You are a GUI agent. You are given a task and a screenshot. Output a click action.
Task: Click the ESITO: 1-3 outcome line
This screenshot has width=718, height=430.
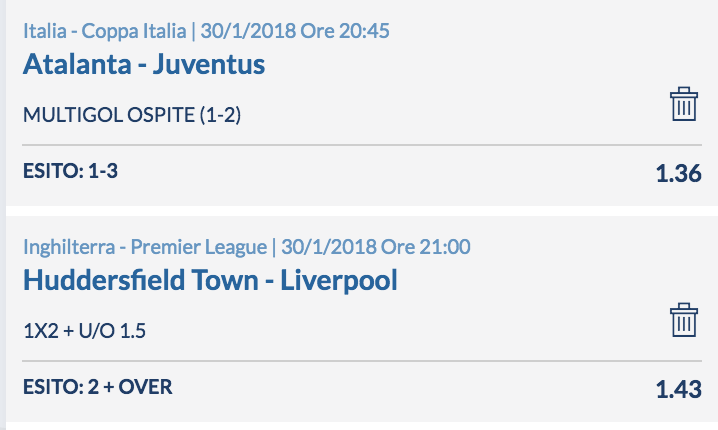point(71,171)
